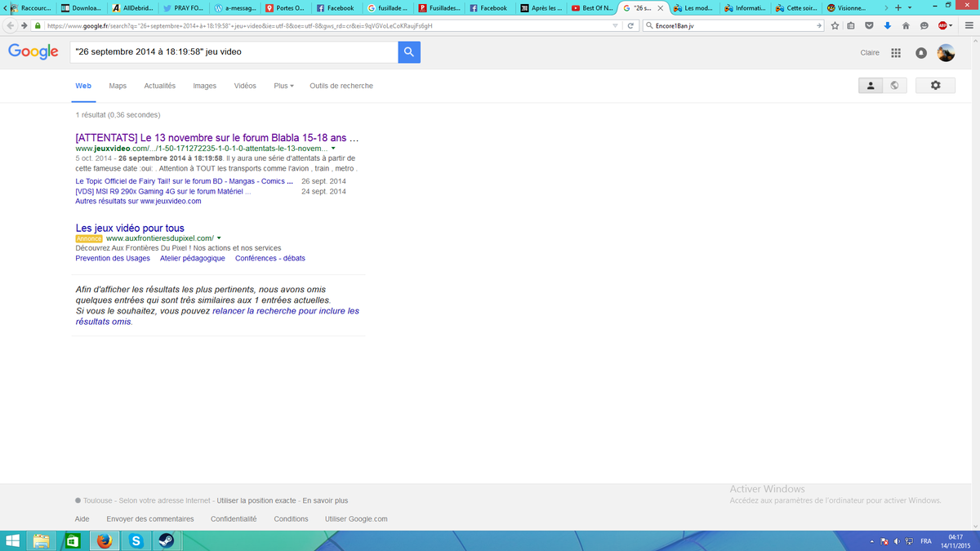
Task: Click the Google logo
Action: [33, 51]
